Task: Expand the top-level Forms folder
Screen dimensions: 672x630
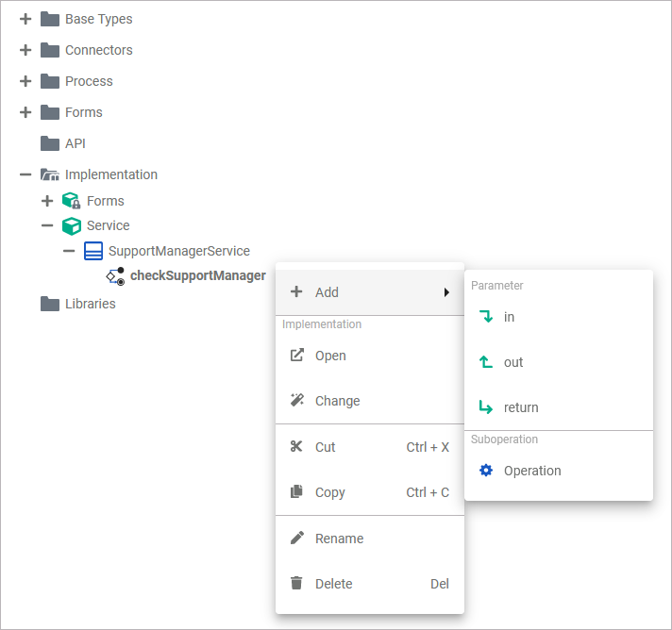Action: (25, 112)
